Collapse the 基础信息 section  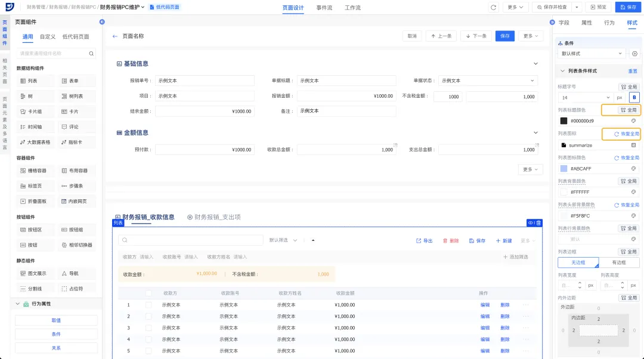(535, 64)
